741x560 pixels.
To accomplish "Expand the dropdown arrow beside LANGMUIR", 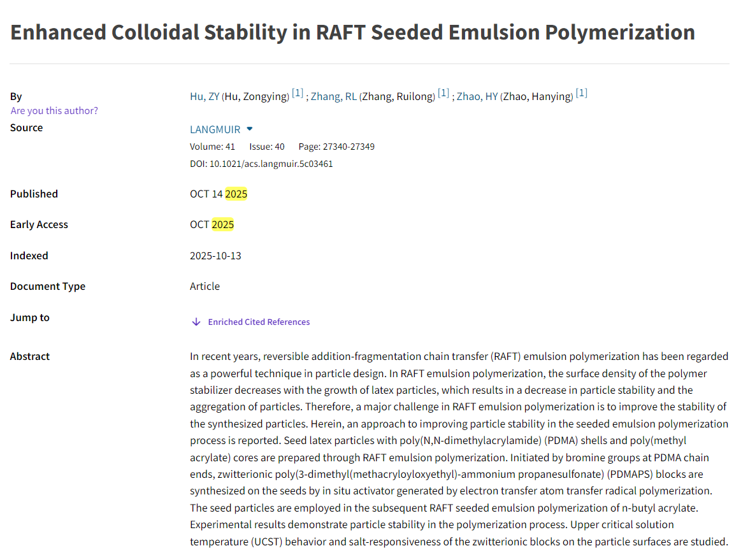I will pyautogui.click(x=250, y=129).
